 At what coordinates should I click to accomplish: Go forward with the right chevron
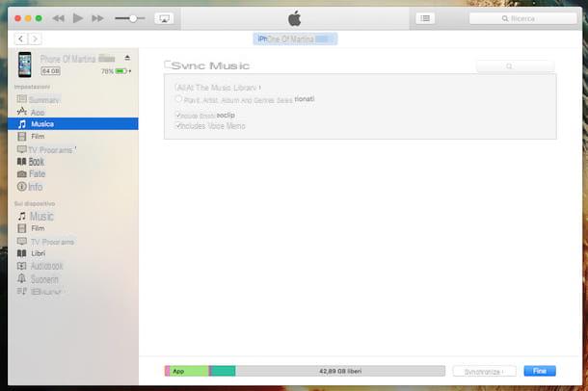35,39
